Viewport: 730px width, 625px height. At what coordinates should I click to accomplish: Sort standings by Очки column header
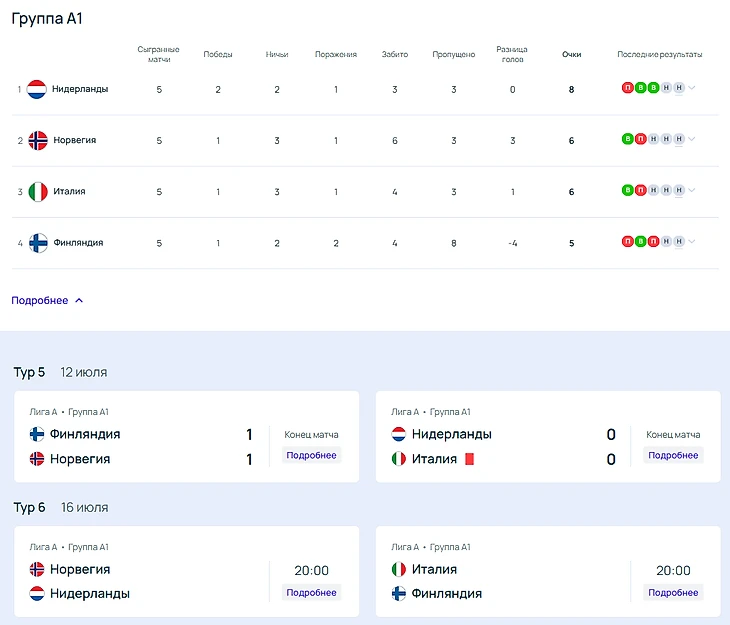click(572, 55)
